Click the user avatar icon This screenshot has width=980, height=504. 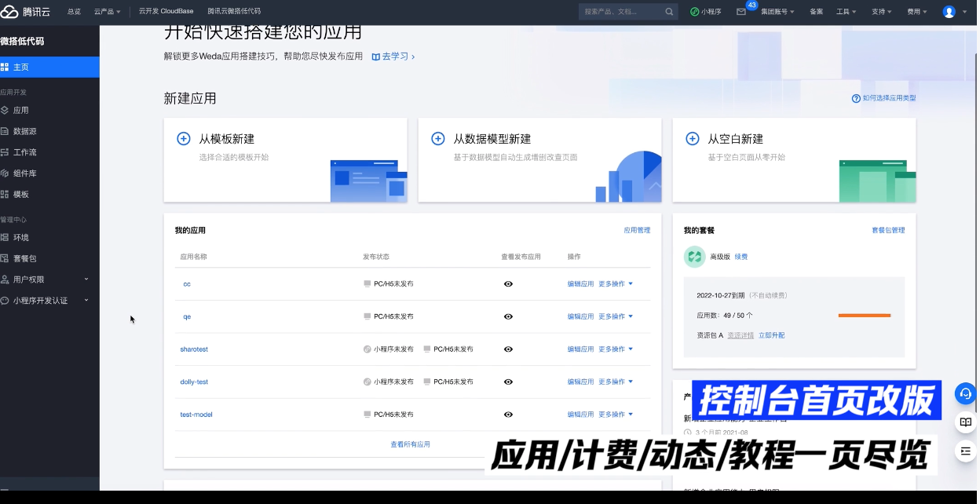tap(949, 12)
